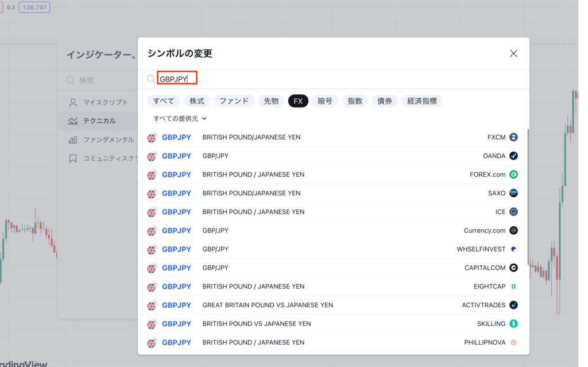
Task: Click the flag icon in FXCM row
Action: [x=152, y=138]
